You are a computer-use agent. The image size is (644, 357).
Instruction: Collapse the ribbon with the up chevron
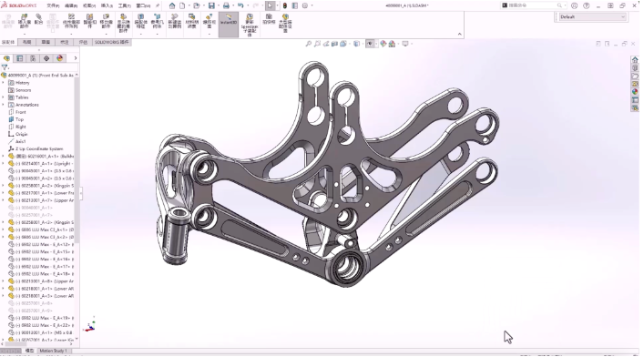pos(460,34)
